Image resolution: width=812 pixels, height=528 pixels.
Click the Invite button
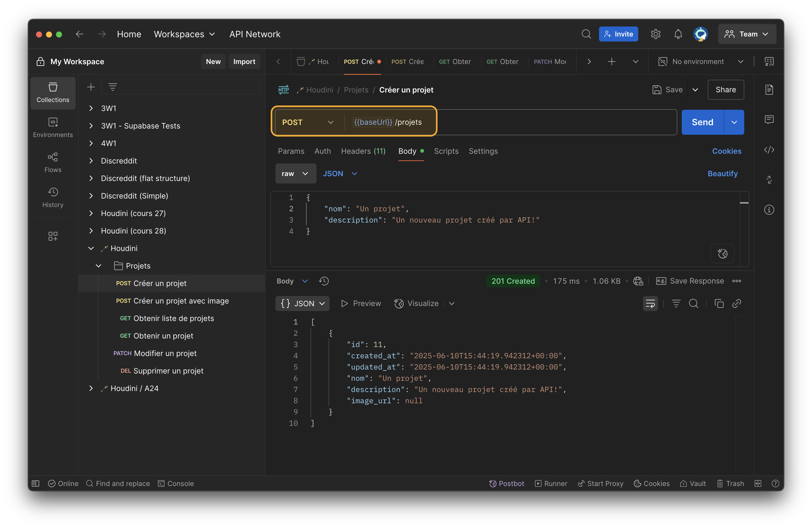click(618, 34)
